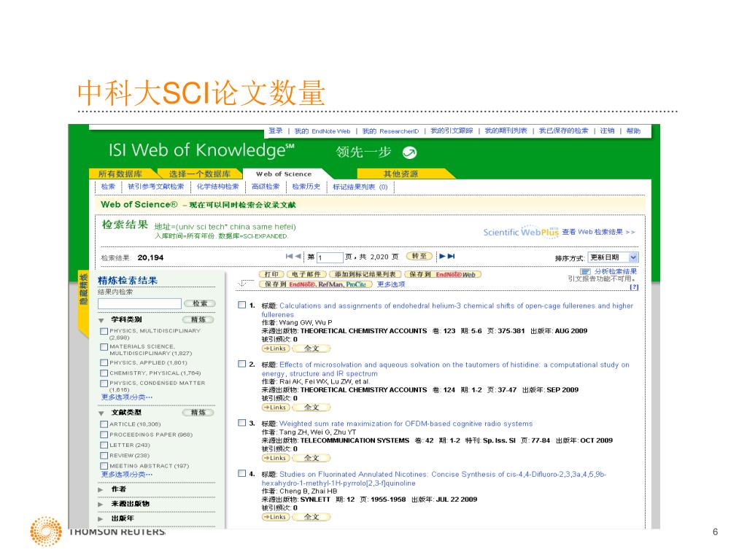Check the PROCEEDINGS PAPER document type

point(104,435)
